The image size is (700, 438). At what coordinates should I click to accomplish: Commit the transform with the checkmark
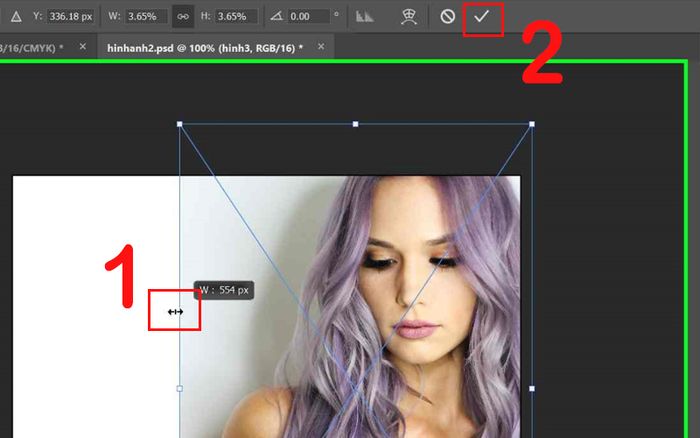(x=481, y=17)
